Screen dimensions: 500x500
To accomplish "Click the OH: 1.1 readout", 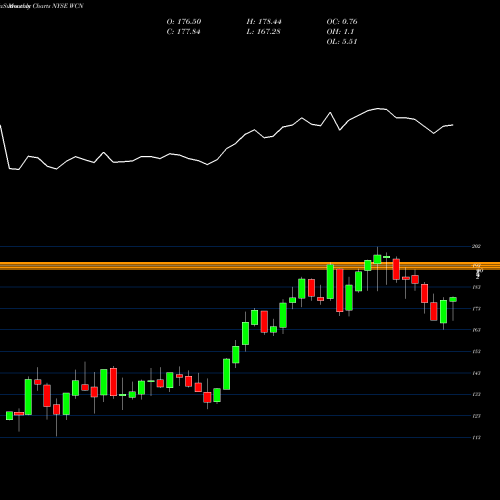I will pos(340,32).
